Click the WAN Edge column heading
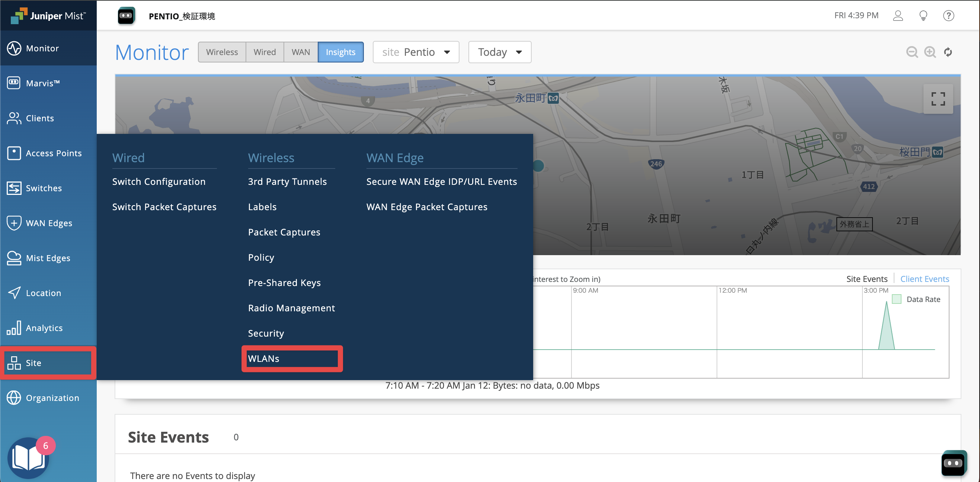This screenshot has height=482, width=980. point(394,158)
